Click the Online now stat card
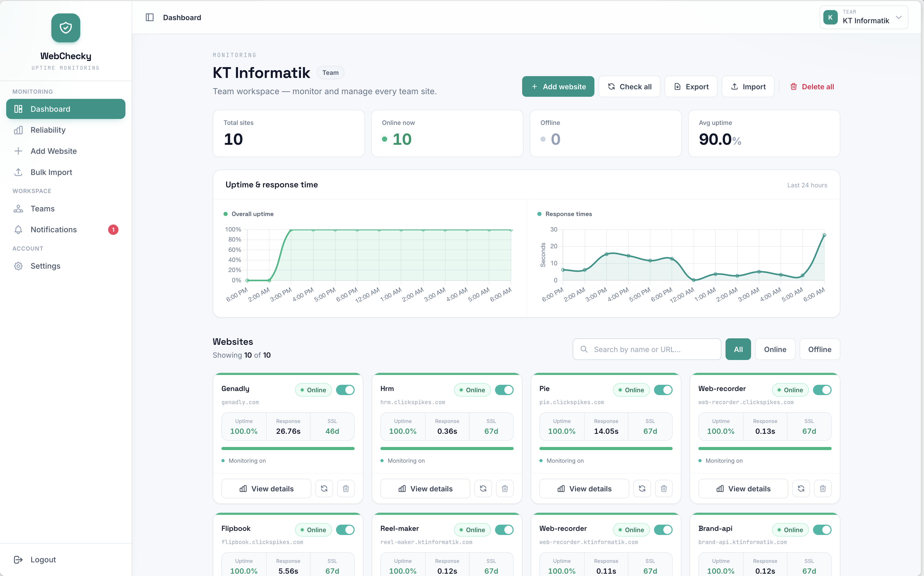Screen dimensions: 924x576 (x=447, y=133)
